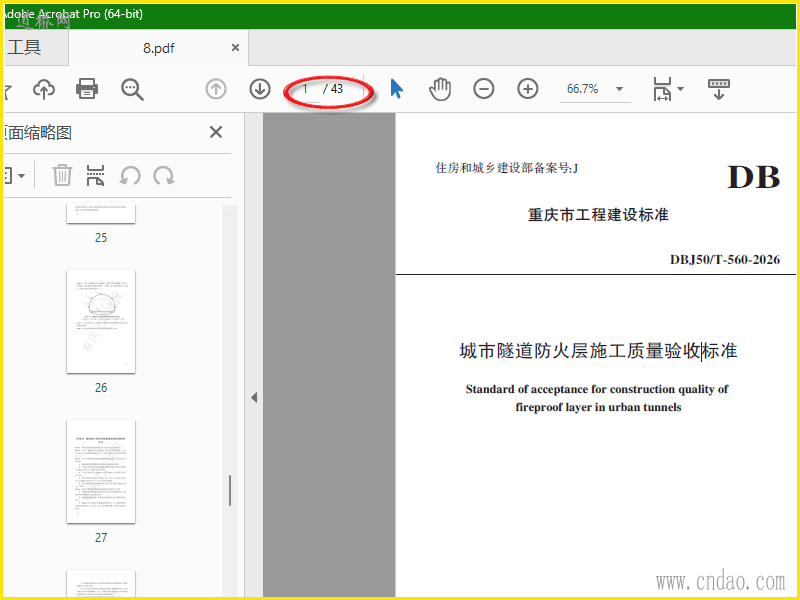Print the document with the printer icon
Image resolution: width=800 pixels, height=600 pixels.
tap(87, 89)
